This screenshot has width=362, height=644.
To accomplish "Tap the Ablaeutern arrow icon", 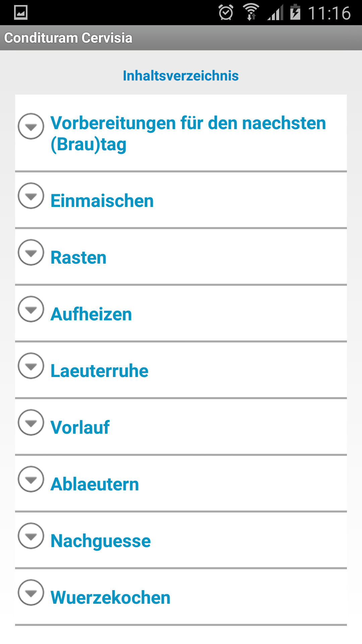I will (31, 479).
